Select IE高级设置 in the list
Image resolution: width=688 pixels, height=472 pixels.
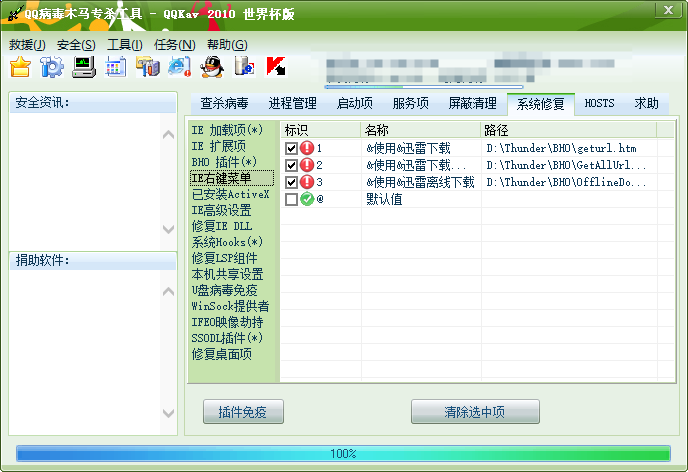coord(222,210)
